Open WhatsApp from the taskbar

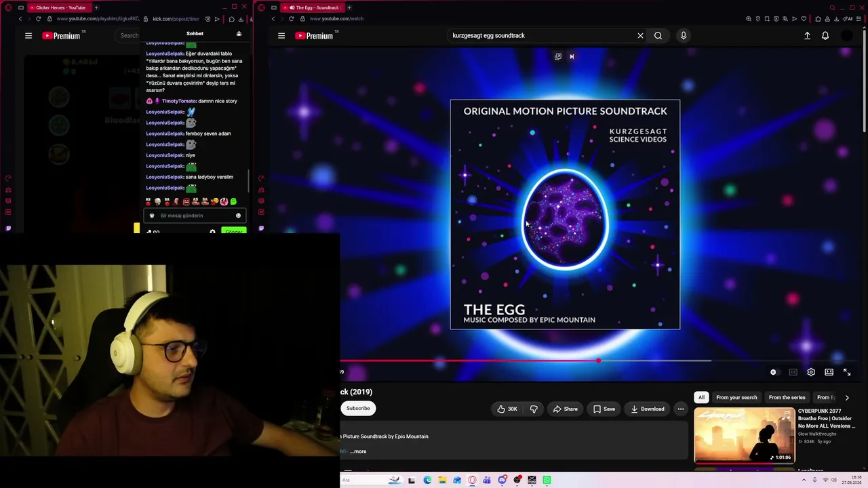(547, 480)
